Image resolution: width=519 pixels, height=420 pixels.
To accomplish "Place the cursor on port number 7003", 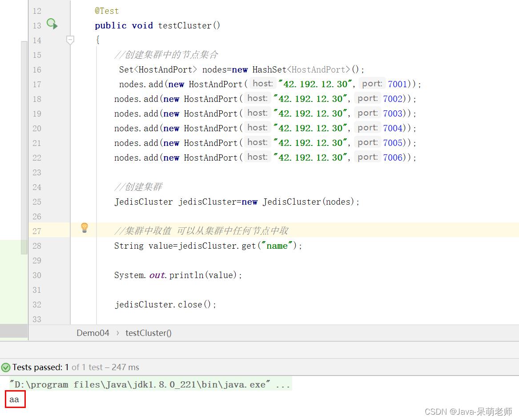I will [393, 113].
